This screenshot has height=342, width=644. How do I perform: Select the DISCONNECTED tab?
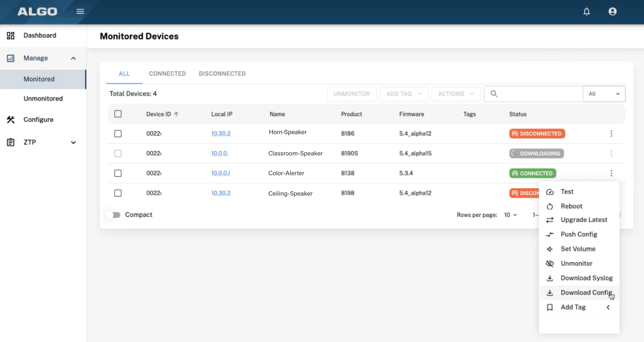pos(222,74)
